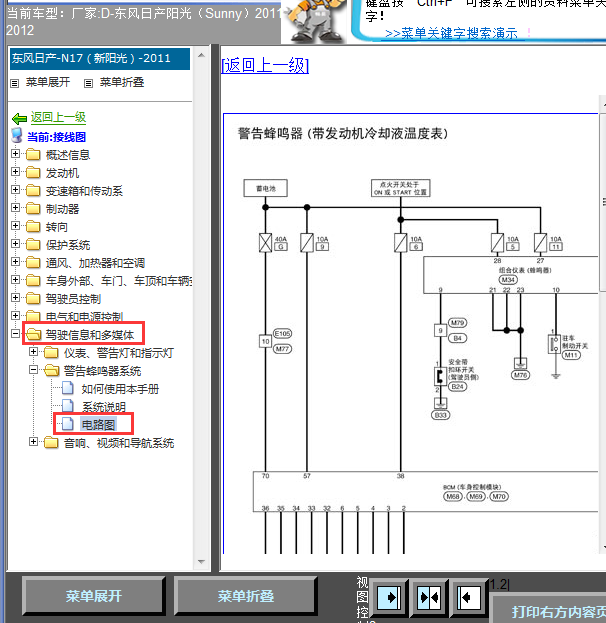The image size is (606, 623).
Task: Click the folder icon of 概述信息
Action: tap(33, 154)
